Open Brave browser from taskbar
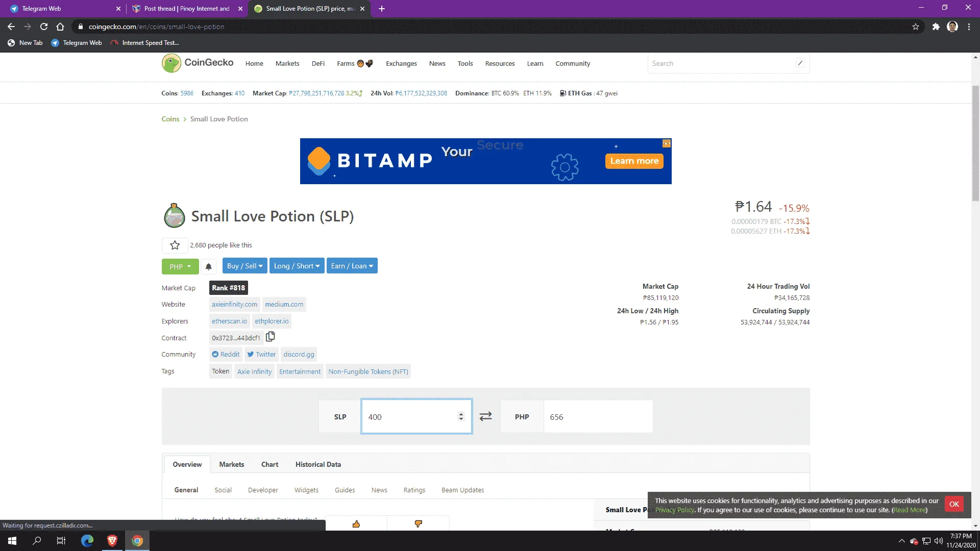Image resolution: width=980 pixels, height=551 pixels. click(112, 541)
